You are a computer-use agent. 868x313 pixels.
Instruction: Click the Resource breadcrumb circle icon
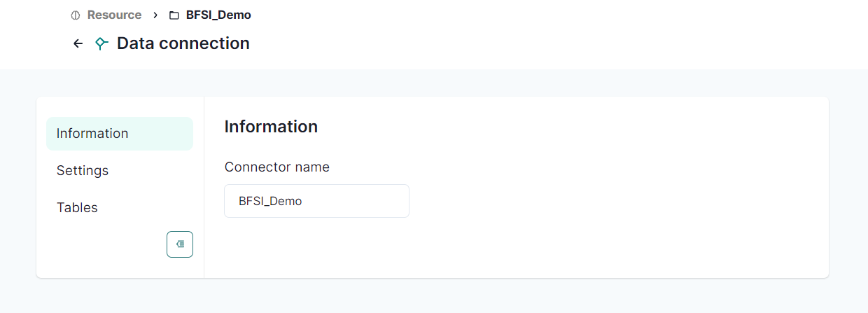point(76,15)
